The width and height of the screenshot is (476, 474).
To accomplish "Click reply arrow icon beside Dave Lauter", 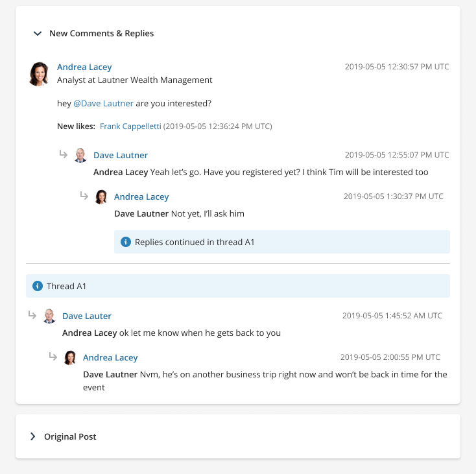I will tap(32, 315).
